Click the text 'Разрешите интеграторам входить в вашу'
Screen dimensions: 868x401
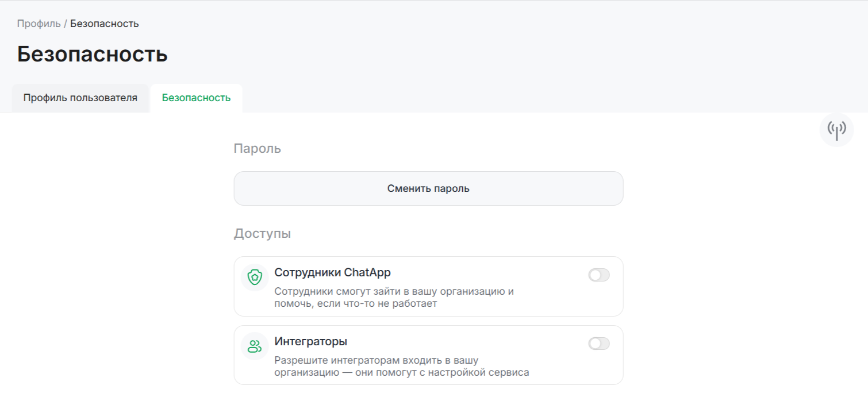(x=377, y=360)
